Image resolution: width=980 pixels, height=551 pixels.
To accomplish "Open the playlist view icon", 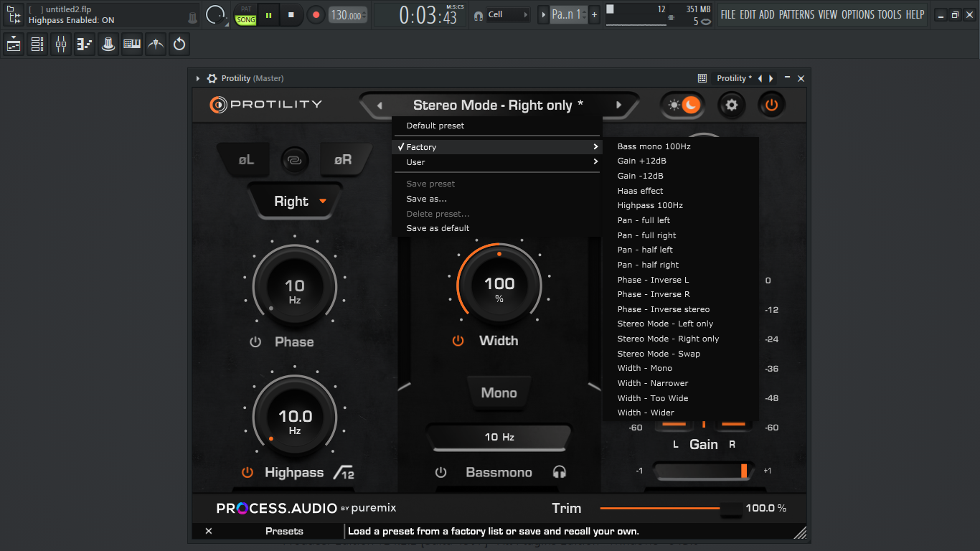I will coord(14,44).
